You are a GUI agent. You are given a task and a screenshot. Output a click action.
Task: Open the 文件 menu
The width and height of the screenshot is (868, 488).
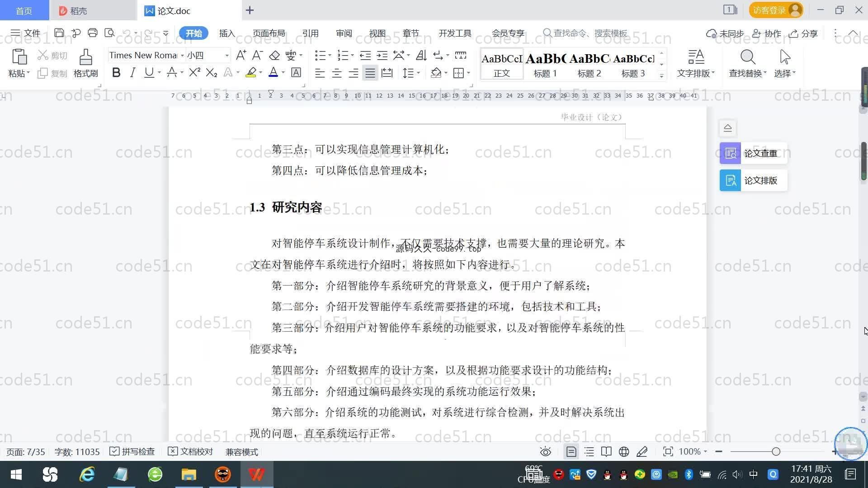[x=25, y=33]
